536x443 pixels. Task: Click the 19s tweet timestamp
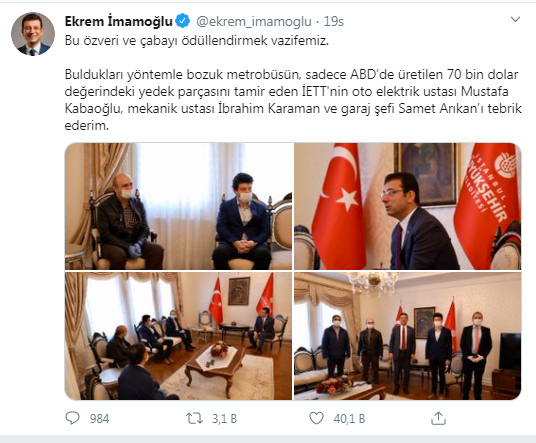333,22
